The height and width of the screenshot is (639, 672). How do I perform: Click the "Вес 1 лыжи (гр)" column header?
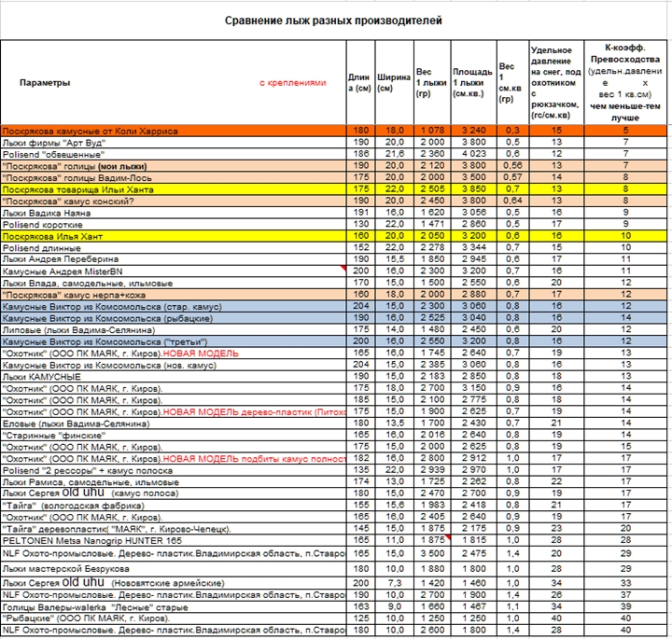tap(431, 83)
